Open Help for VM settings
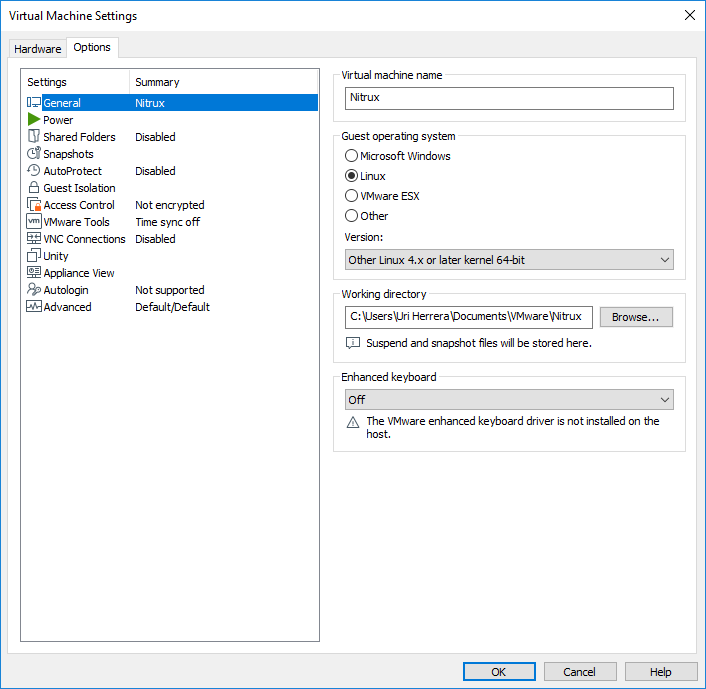The width and height of the screenshot is (706, 689). (x=661, y=672)
